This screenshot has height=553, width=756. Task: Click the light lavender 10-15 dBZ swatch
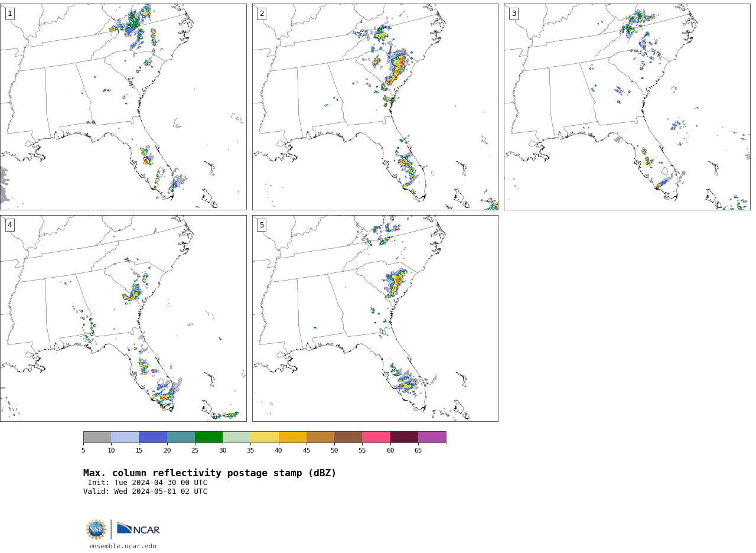click(125, 437)
